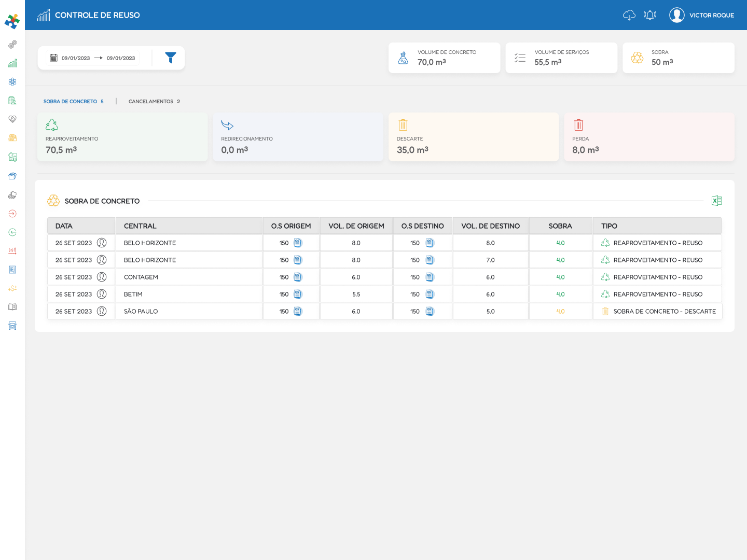Select the Sobra de Concreto tab
The image size is (747, 560).
[73, 102]
